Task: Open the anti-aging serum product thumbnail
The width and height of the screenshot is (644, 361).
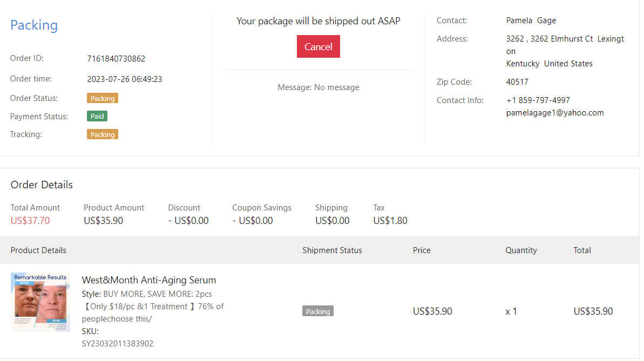Action: tap(40, 302)
